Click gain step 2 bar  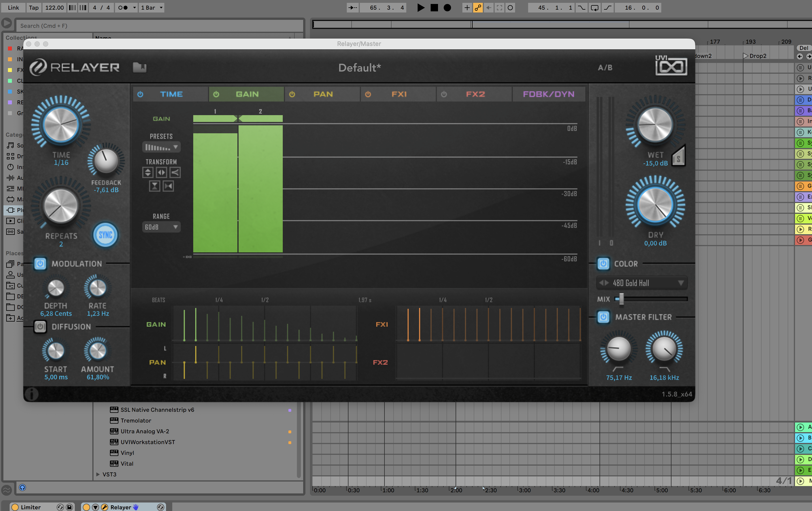(x=260, y=189)
